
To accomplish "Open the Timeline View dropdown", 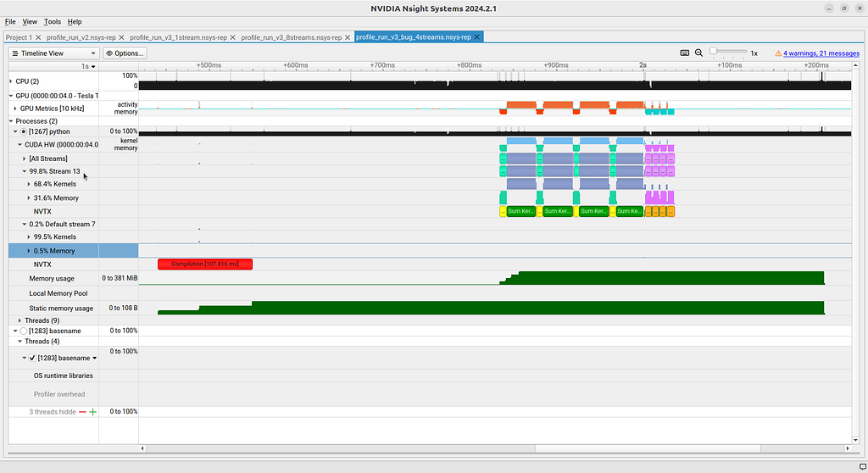I will [x=53, y=53].
